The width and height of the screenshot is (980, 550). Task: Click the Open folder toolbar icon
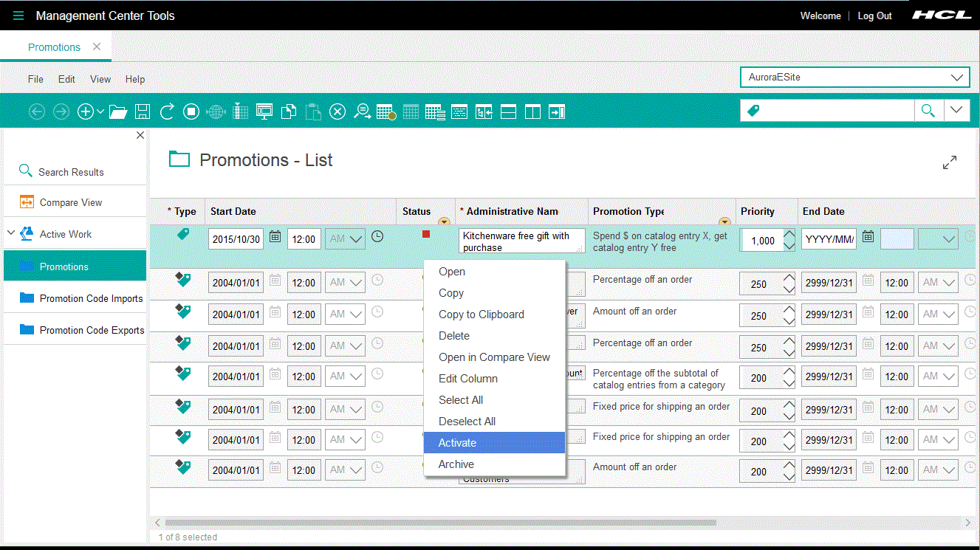pyautogui.click(x=118, y=111)
